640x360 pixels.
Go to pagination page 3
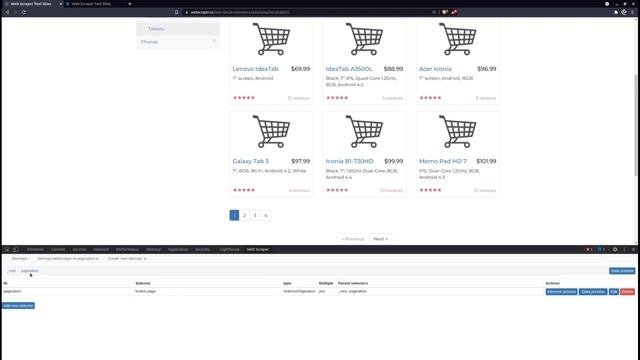(255, 215)
